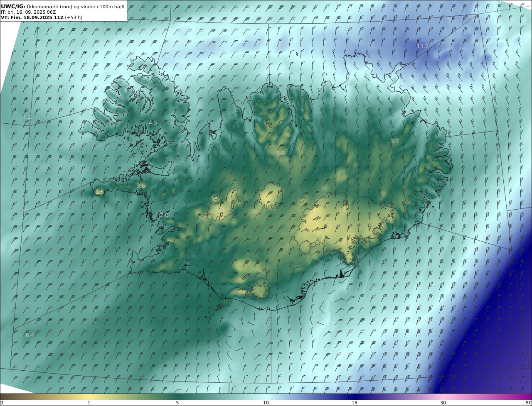Click the VT: Fim. 18.09.2025 11Z line
532x406 pixels.
42,18
